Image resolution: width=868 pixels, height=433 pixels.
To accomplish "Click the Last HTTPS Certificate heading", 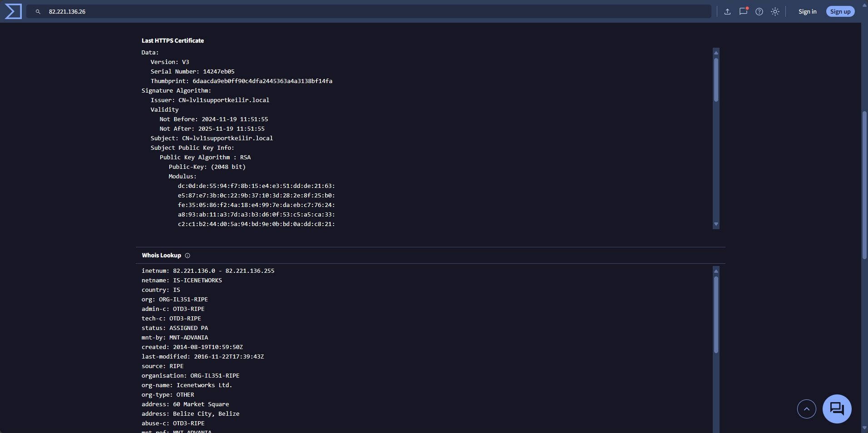I will pos(173,41).
